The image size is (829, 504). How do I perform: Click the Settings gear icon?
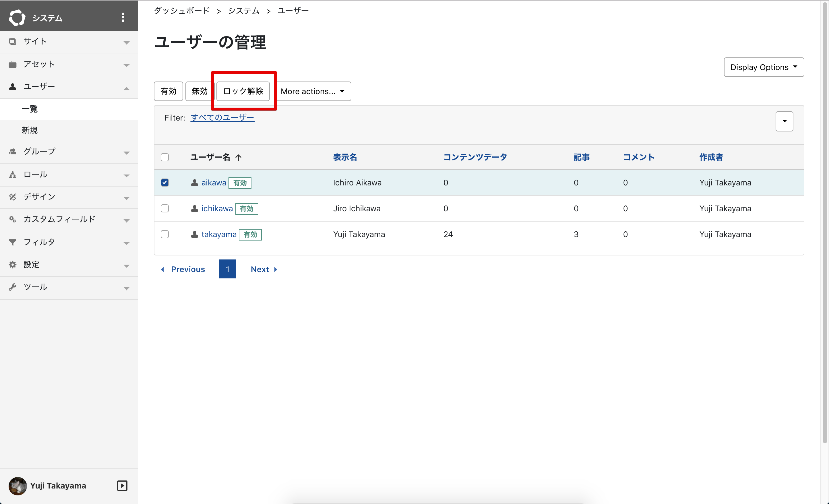coord(12,265)
